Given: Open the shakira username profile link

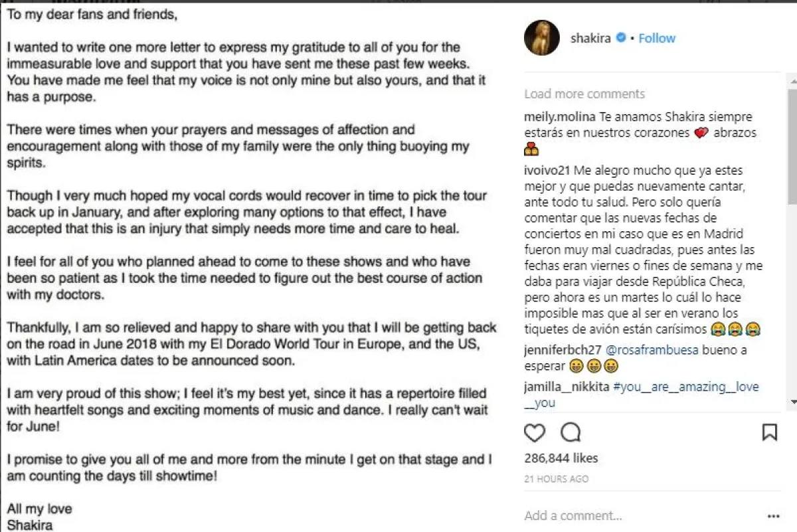Looking at the screenshot, I should 590,39.
